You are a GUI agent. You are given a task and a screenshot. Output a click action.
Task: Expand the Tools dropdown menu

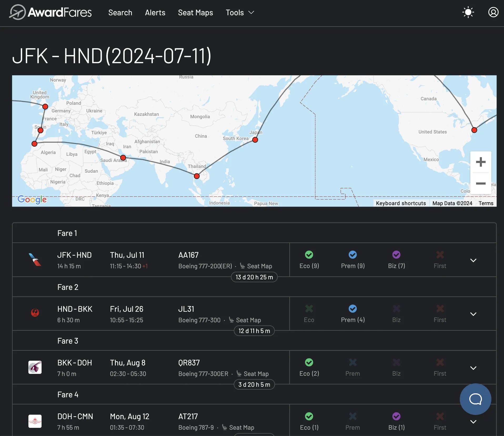pyautogui.click(x=240, y=12)
